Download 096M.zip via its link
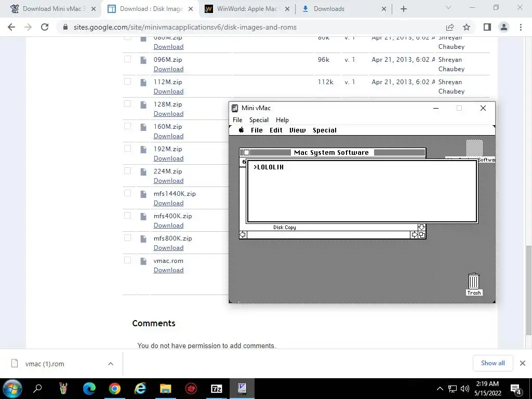 click(x=168, y=69)
